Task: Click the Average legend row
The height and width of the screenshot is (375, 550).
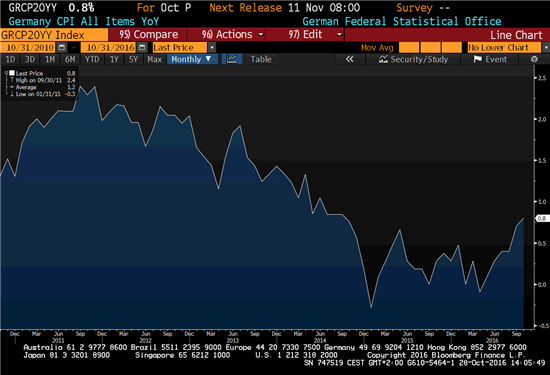Action: click(43, 87)
